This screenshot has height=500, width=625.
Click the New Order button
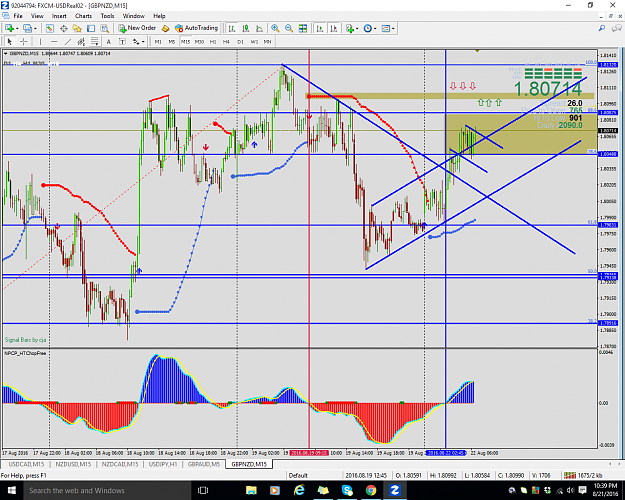(x=137, y=28)
